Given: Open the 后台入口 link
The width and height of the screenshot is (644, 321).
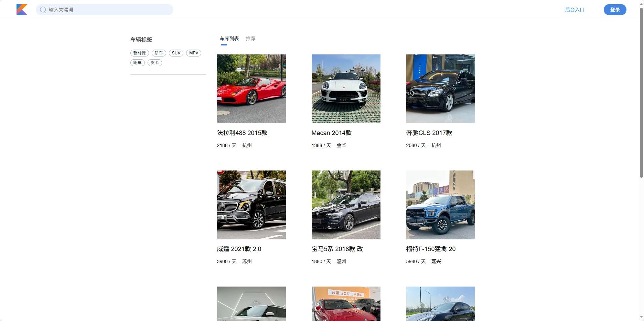Looking at the screenshot, I should click(x=575, y=10).
